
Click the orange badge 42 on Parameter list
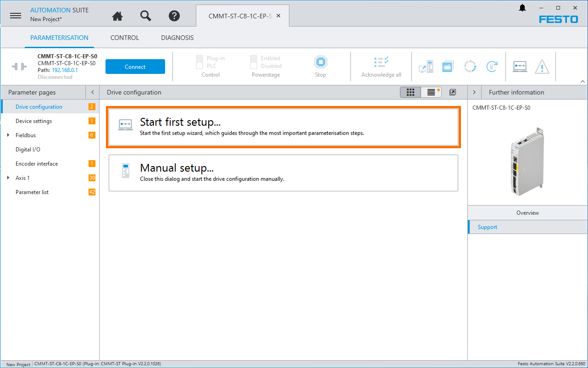pos(92,192)
